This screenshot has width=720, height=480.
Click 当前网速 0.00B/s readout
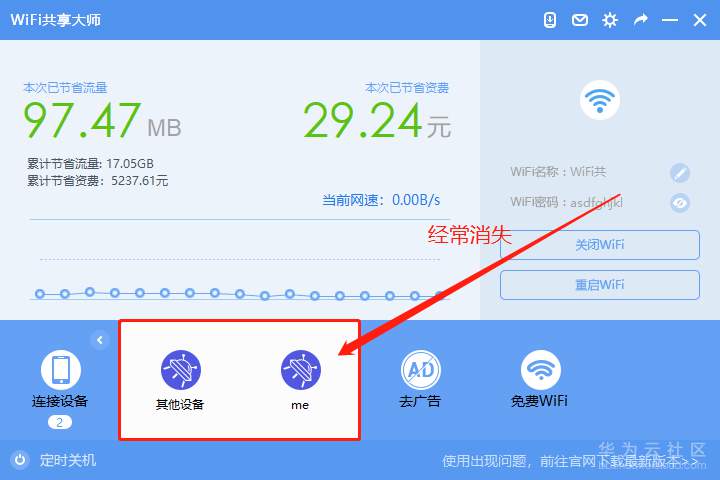coord(381,200)
